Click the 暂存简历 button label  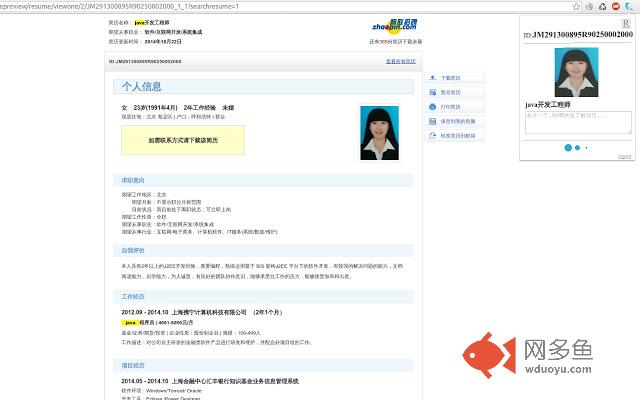[450, 92]
